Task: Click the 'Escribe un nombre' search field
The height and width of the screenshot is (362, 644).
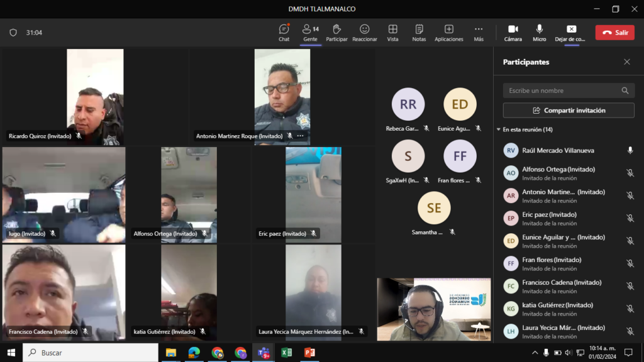Action: coord(563,90)
